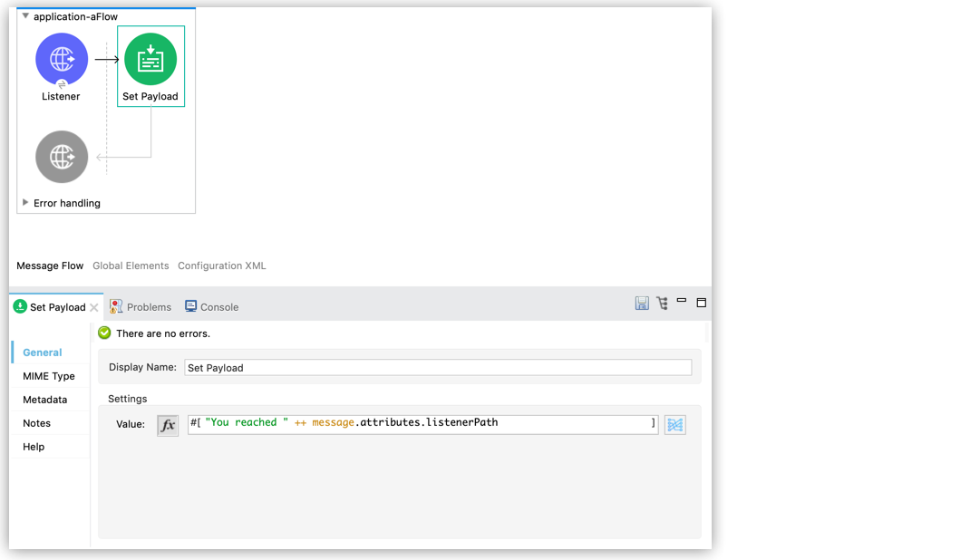The image size is (980, 560).
Task: Toggle the fx expression mode button
Action: tap(168, 423)
